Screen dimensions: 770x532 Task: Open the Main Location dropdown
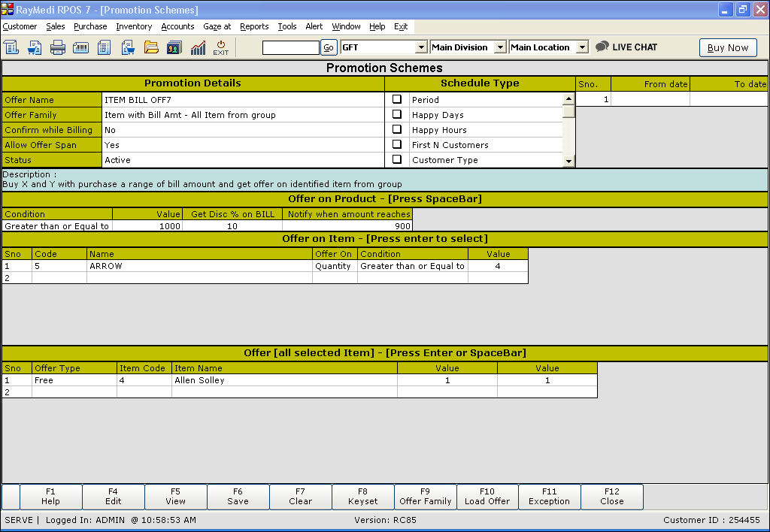click(581, 47)
